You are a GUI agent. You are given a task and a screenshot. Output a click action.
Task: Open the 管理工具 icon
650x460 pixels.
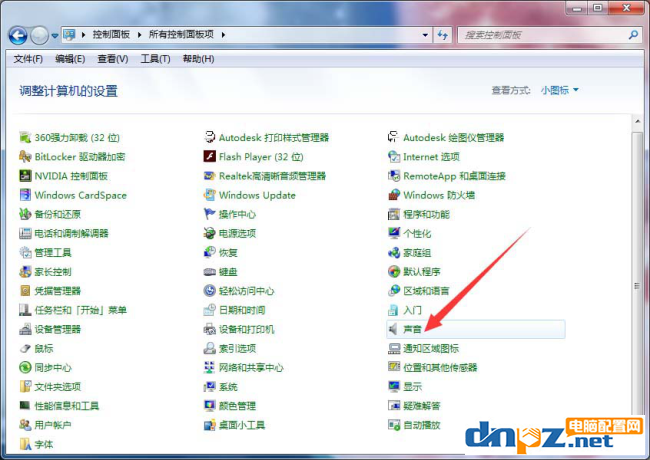(x=25, y=252)
